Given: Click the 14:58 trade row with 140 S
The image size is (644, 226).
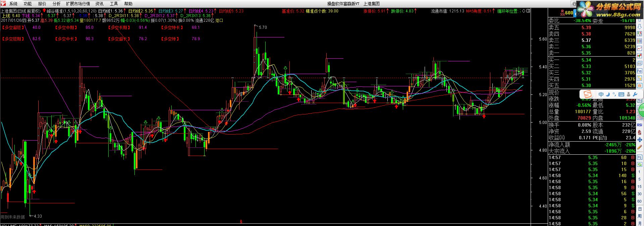Looking at the screenshot, I should tap(592, 175).
